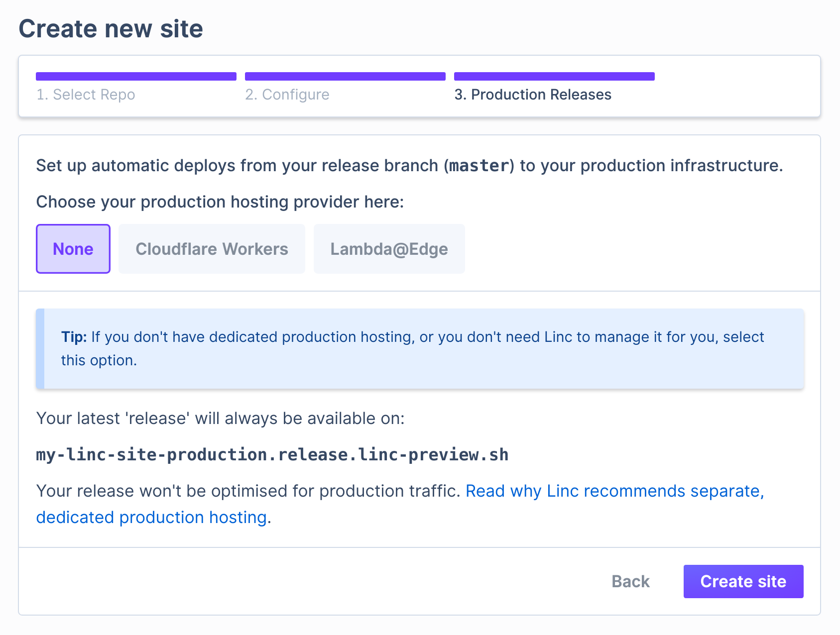Click the Create new site heading

(x=111, y=29)
